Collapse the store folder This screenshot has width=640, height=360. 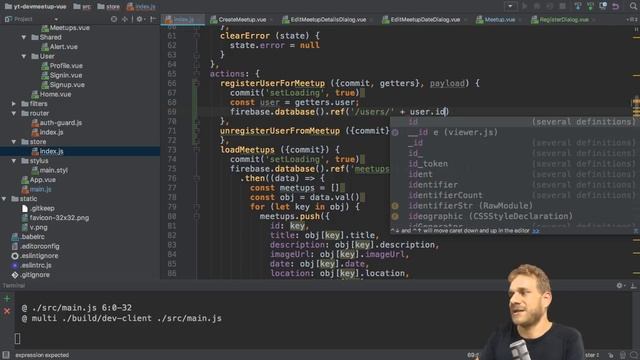tap(14, 142)
